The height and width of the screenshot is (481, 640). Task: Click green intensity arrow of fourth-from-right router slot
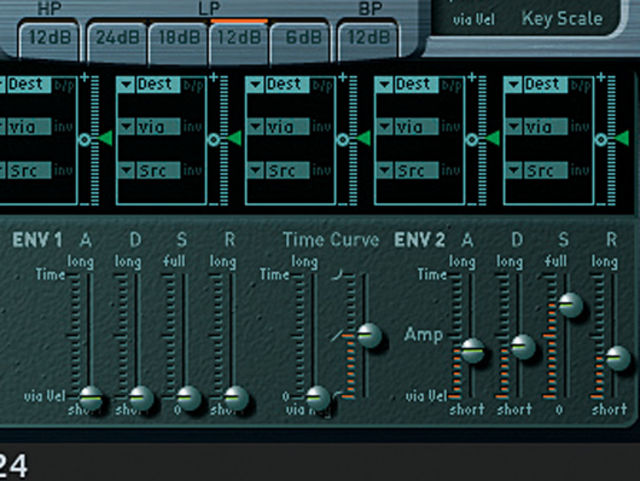click(x=234, y=138)
